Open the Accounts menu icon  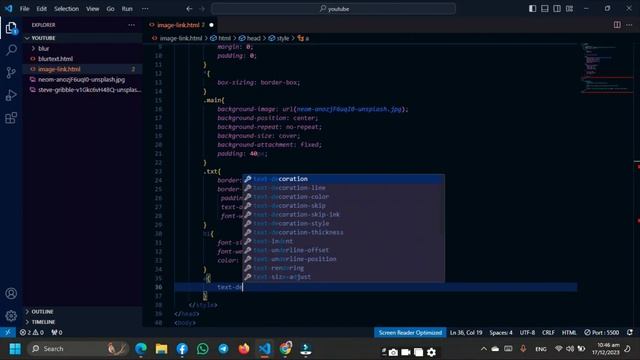(11, 293)
